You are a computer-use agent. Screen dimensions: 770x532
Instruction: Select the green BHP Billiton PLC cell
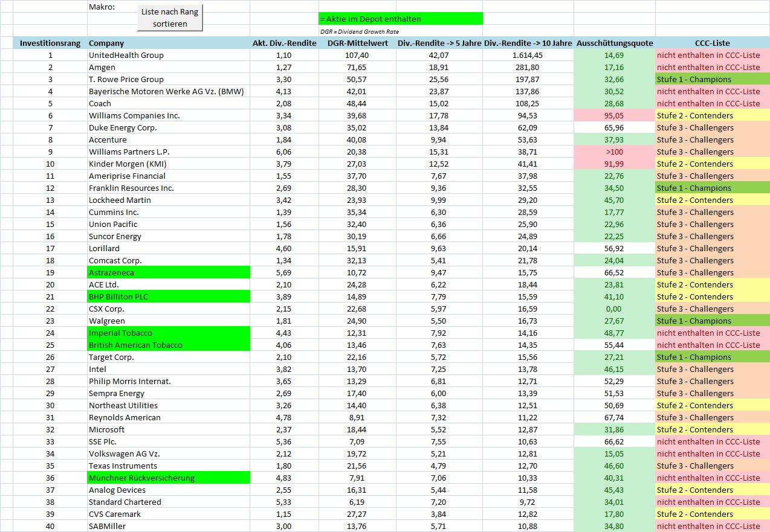pyautogui.click(x=169, y=296)
